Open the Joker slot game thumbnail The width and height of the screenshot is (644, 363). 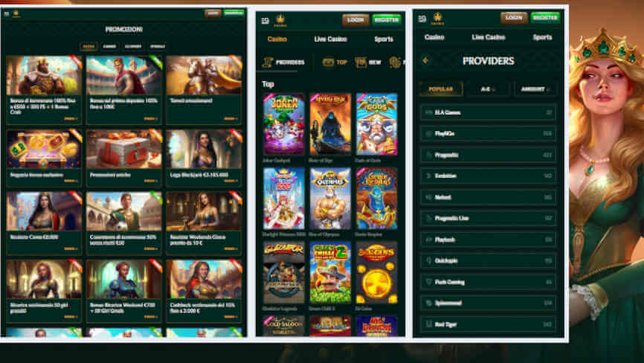(x=283, y=123)
